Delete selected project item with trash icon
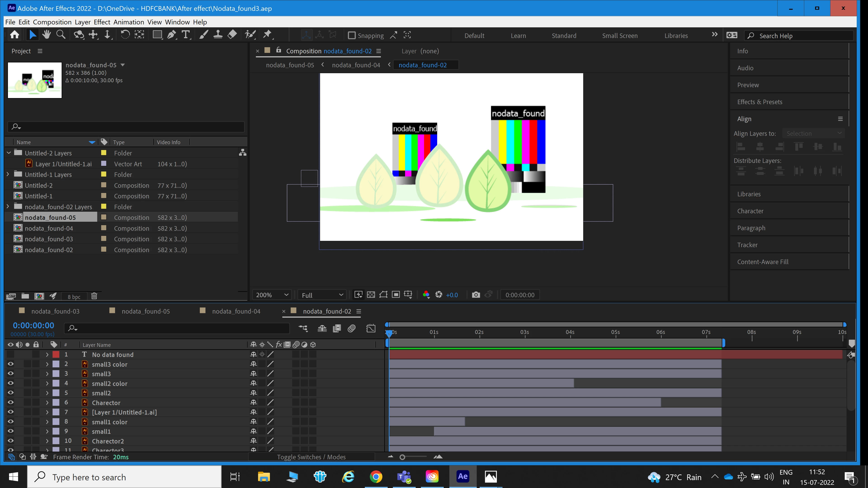 click(94, 296)
